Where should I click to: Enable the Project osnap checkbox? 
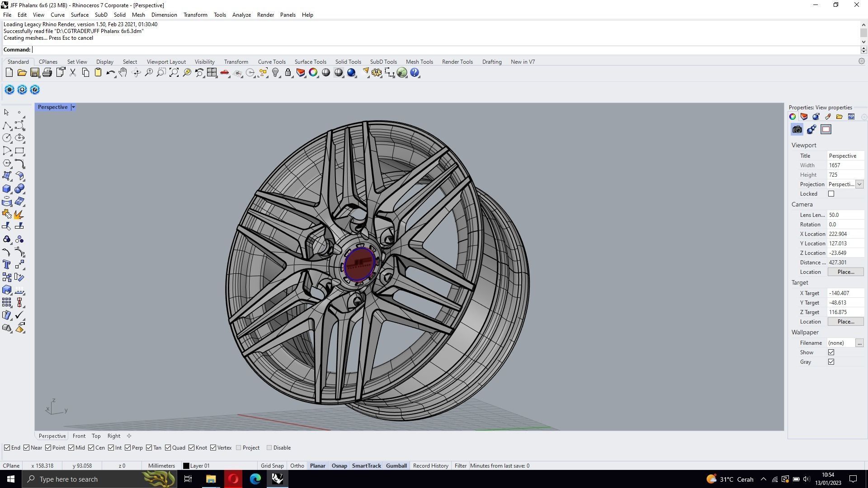pyautogui.click(x=239, y=448)
